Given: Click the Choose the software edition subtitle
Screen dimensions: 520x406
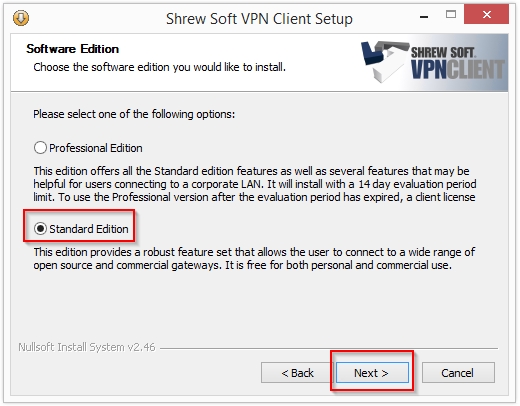Looking at the screenshot, I should tap(160, 67).
